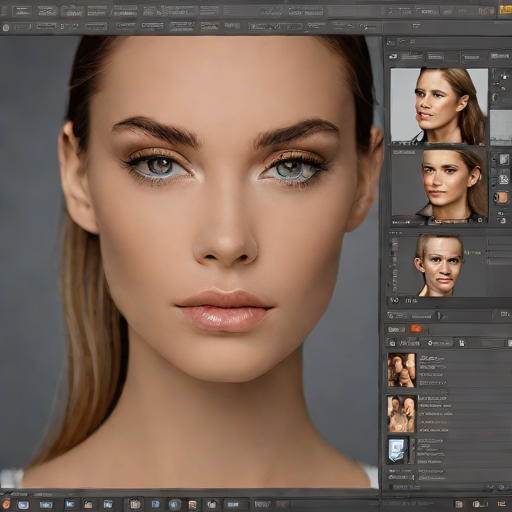Viewport: 512px width, 512px height.
Task: Select the second list row's photo thumbnail
Action: [401, 414]
